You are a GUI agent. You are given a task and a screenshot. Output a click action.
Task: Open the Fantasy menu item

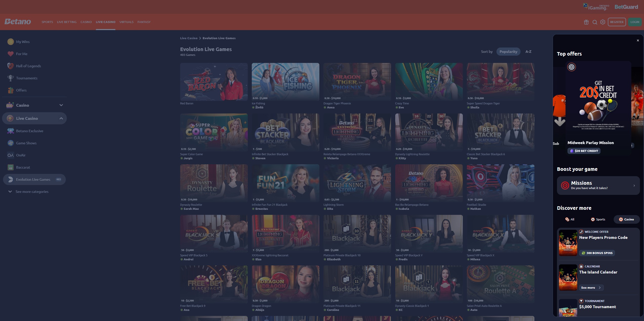[144, 22]
